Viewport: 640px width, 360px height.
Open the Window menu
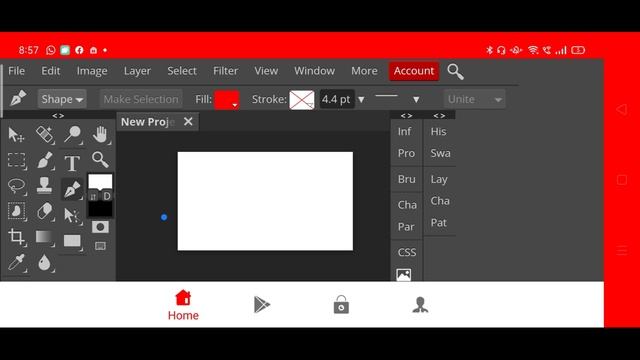click(x=314, y=71)
